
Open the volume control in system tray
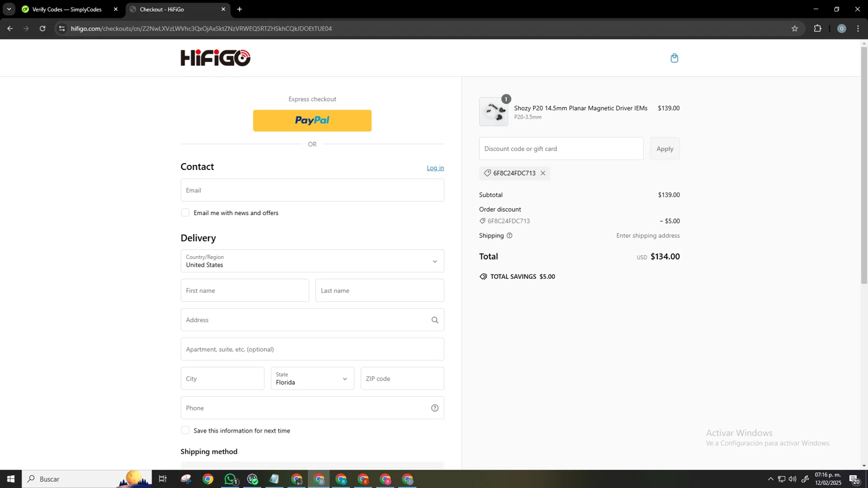[792, 479]
